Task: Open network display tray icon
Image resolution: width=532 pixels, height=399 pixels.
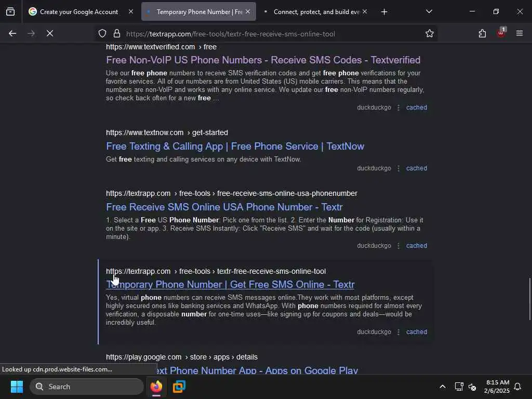Action: 459,387
